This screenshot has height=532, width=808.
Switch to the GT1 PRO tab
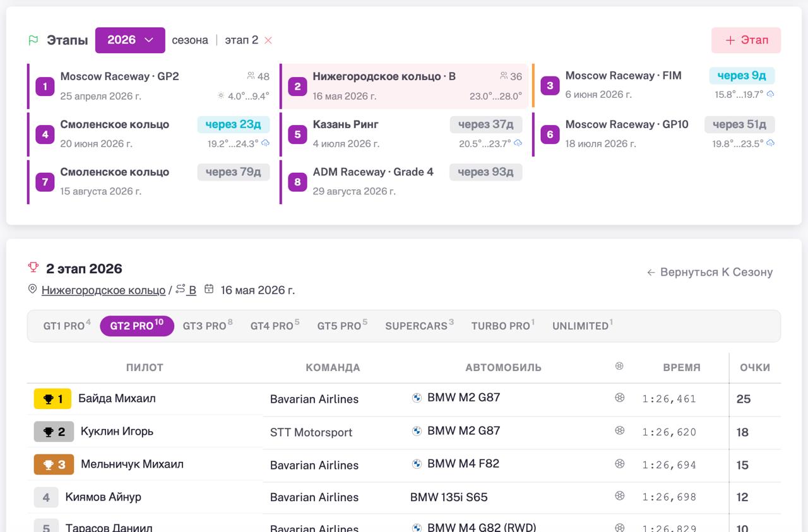pos(67,326)
